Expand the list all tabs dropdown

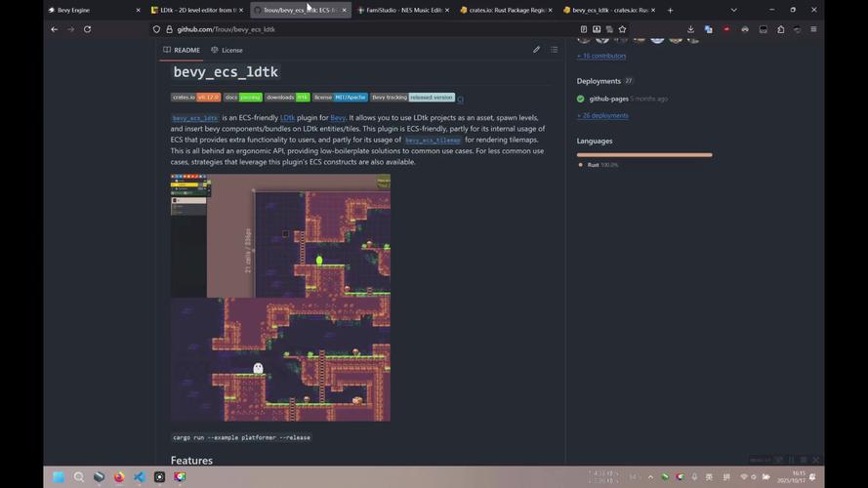(733, 10)
